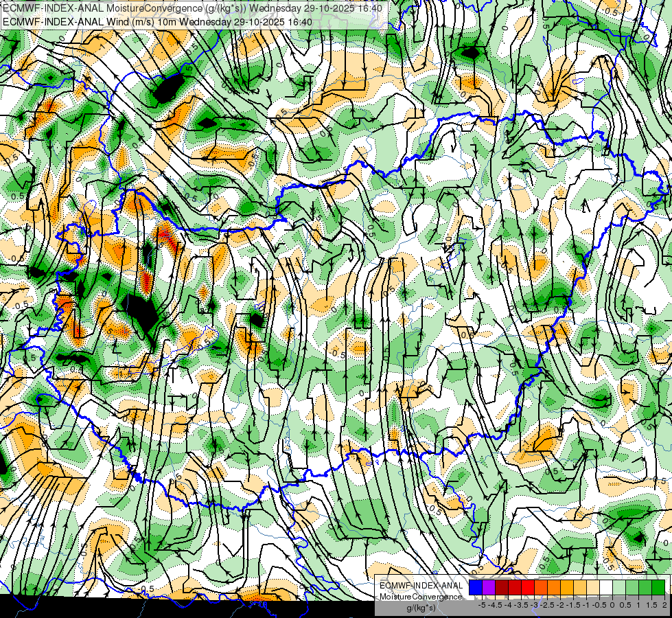This screenshot has width=672, height=618.
Task: Click the purple legend swatch from -5 to -4.5
Action: click(x=489, y=588)
